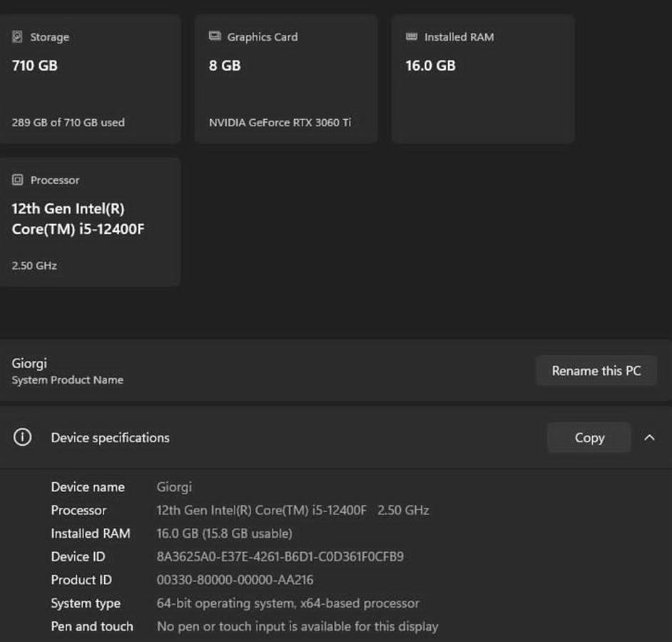Open the Graphics Card 8 GB card
Image resolution: width=672 pixels, height=642 pixels.
tap(286, 79)
